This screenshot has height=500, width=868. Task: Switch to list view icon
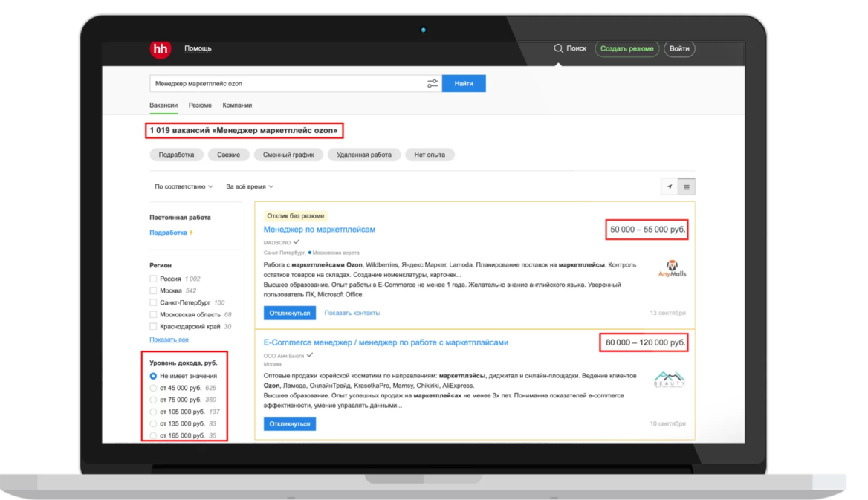(687, 187)
